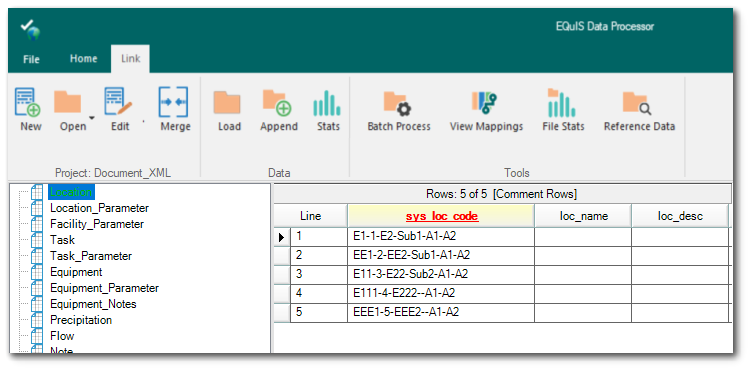Select Equipment_Parameter in the tree

[x=105, y=288]
